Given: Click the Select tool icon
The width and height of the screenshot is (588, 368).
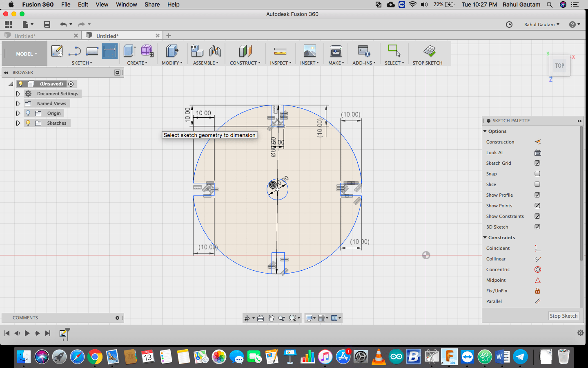Looking at the screenshot, I should click(394, 51).
